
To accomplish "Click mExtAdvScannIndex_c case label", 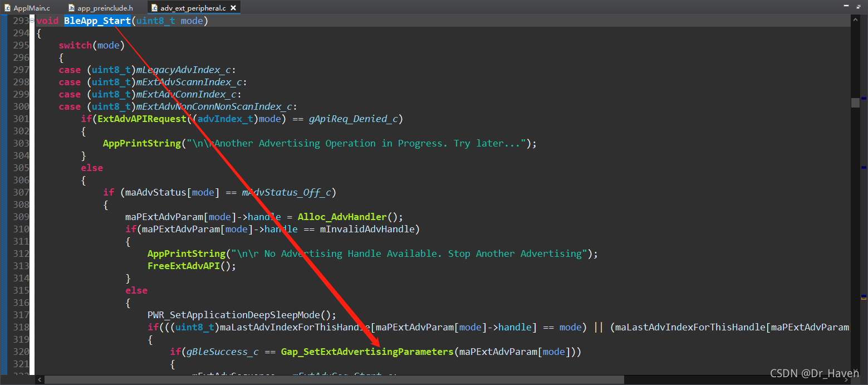I will 189,82.
